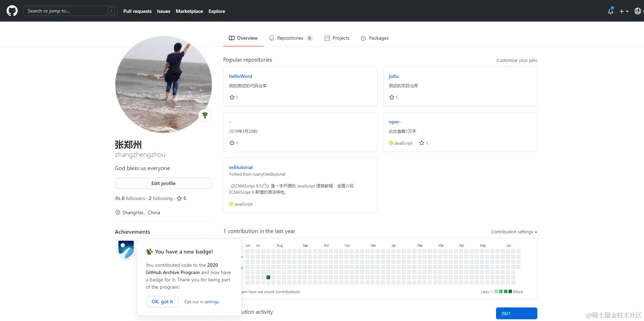644x321 pixels.
Task: Switch to the Overview tab
Action: click(x=243, y=38)
